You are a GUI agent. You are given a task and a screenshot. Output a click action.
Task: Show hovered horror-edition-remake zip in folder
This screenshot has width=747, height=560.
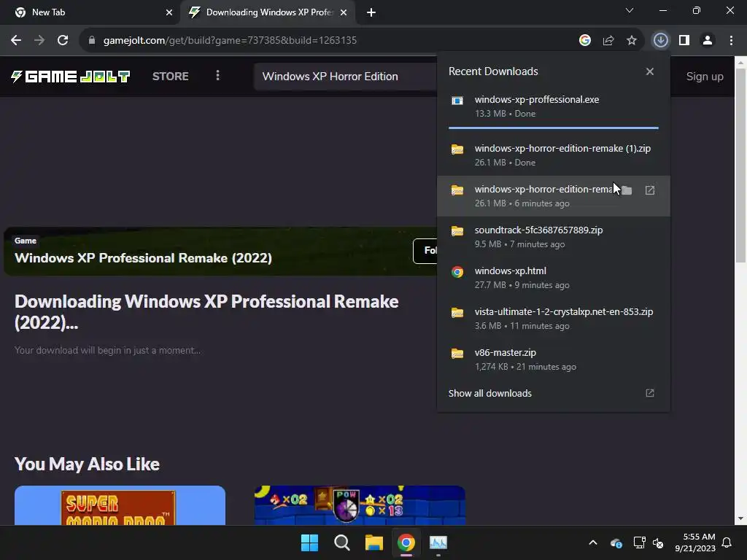point(627,190)
